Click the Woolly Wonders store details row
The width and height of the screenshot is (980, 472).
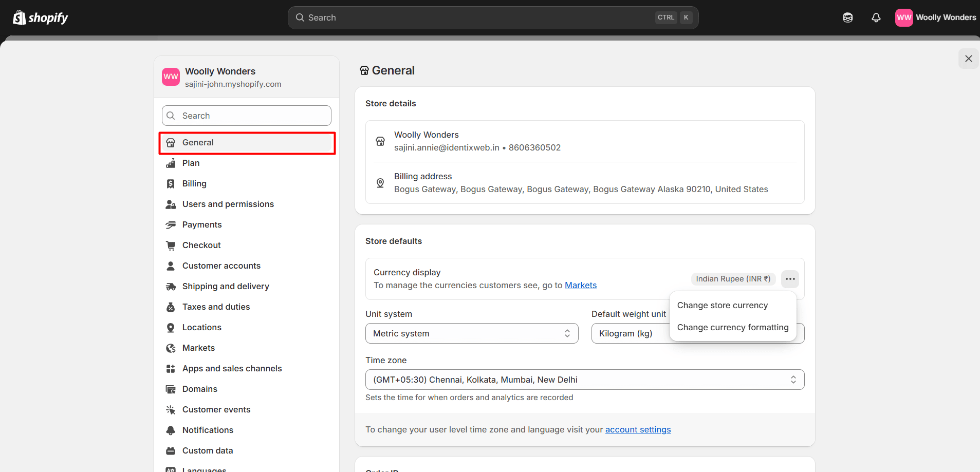[x=585, y=141]
